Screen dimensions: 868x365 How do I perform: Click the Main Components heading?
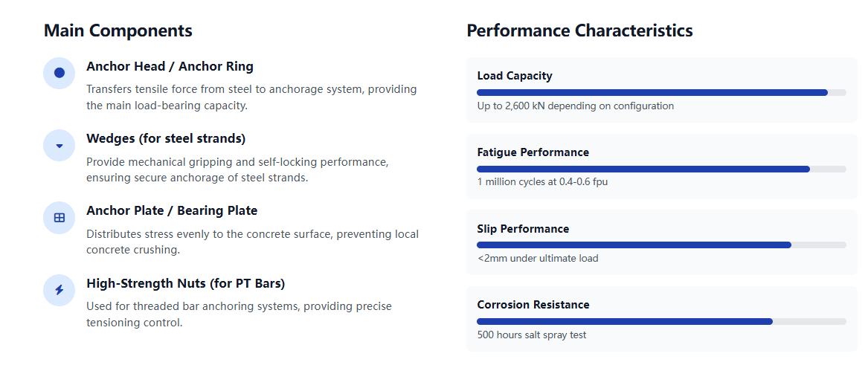coord(118,30)
